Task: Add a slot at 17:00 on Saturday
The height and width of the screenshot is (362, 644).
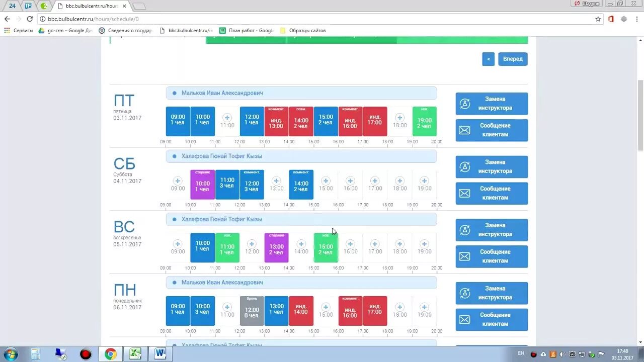Action: 375,180
